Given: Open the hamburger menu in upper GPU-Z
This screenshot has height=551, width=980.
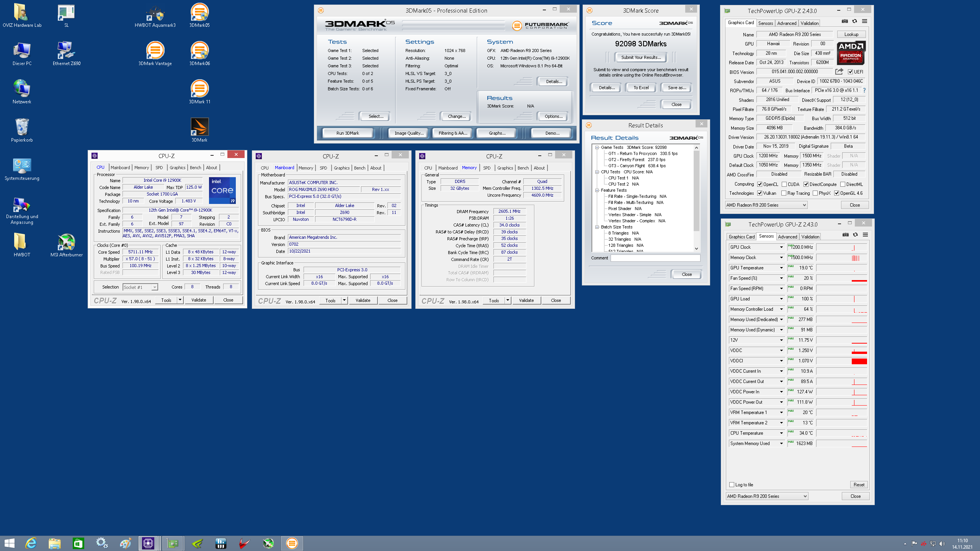Looking at the screenshot, I should [x=864, y=21].
